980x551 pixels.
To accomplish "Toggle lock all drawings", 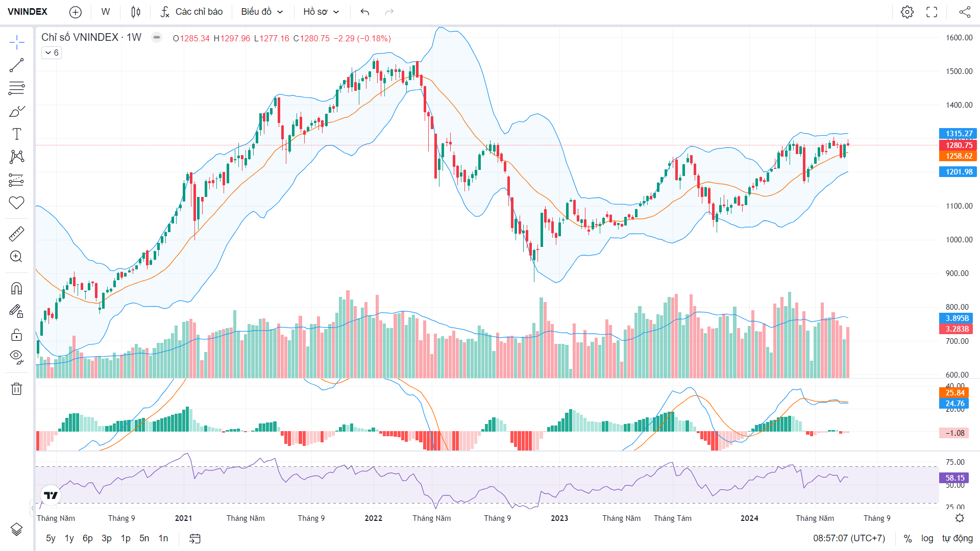I will pyautogui.click(x=17, y=334).
